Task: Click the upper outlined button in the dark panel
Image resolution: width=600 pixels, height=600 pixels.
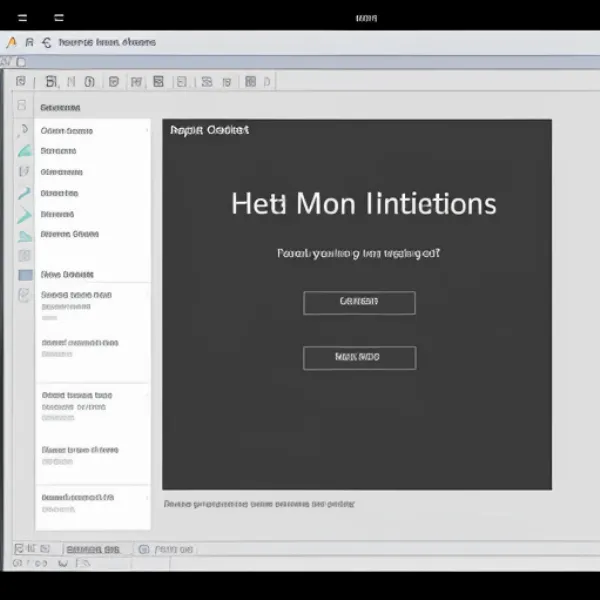Action: pos(359,303)
